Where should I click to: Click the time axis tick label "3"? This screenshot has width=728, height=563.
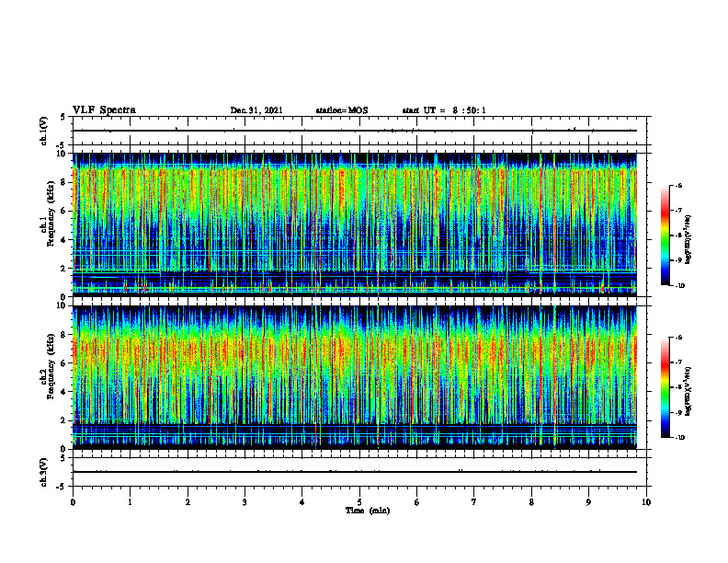click(x=245, y=502)
